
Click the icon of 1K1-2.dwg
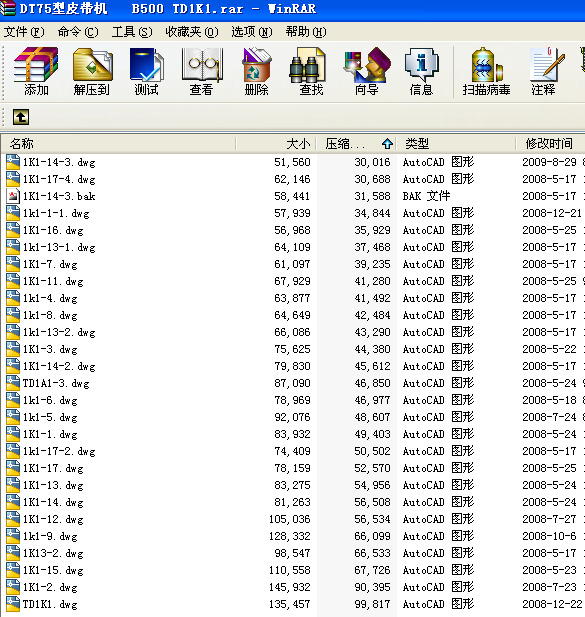click(13, 587)
